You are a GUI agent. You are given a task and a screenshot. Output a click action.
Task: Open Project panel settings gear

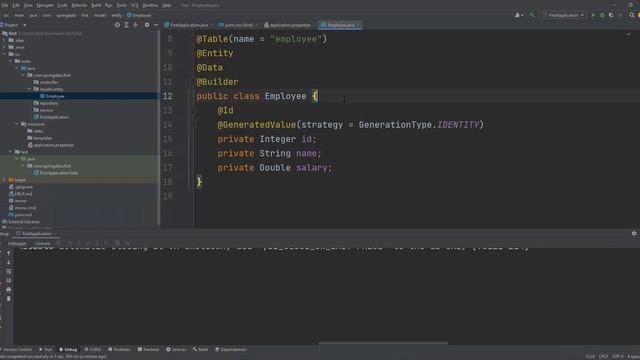pyautogui.click(x=147, y=25)
